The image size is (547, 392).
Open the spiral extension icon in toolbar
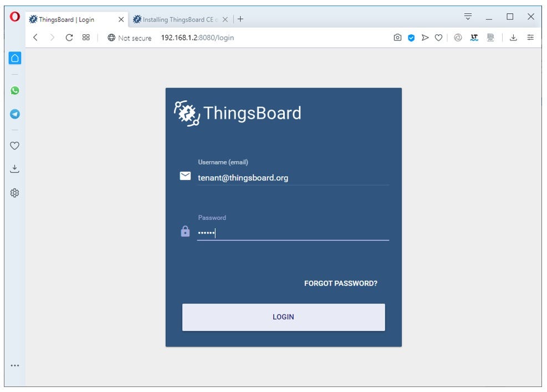[x=458, y=37]
